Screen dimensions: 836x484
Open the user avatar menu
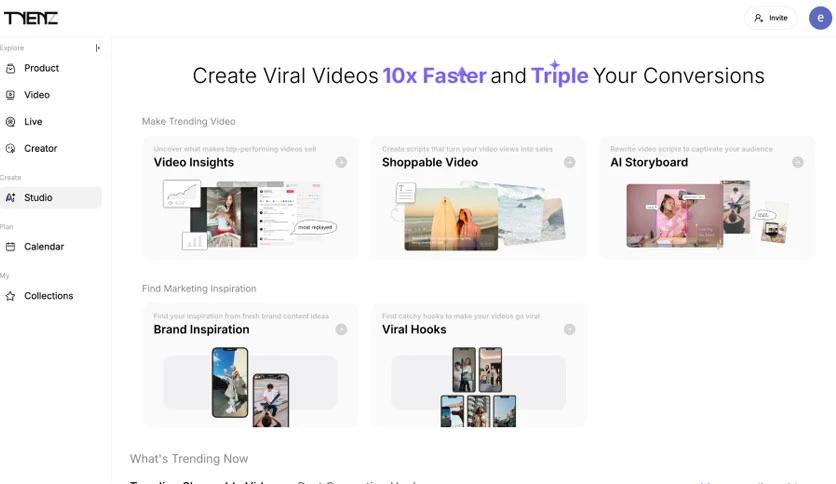[820, 18]
